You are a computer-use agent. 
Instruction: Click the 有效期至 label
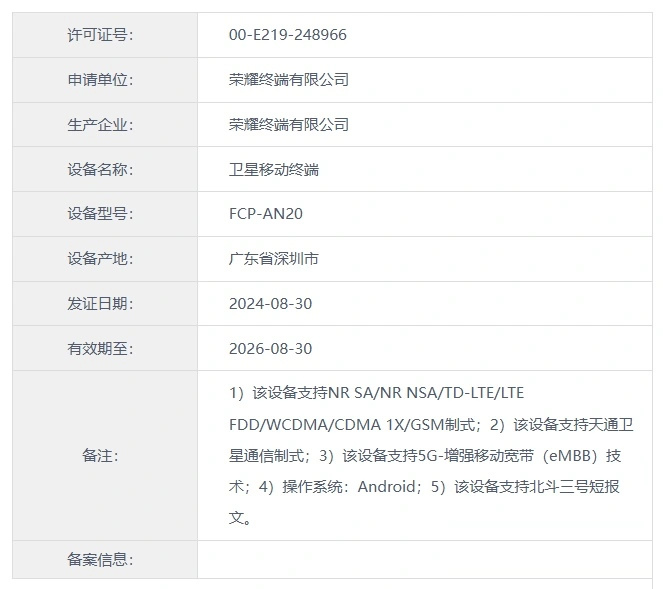[x=100, y=349]
